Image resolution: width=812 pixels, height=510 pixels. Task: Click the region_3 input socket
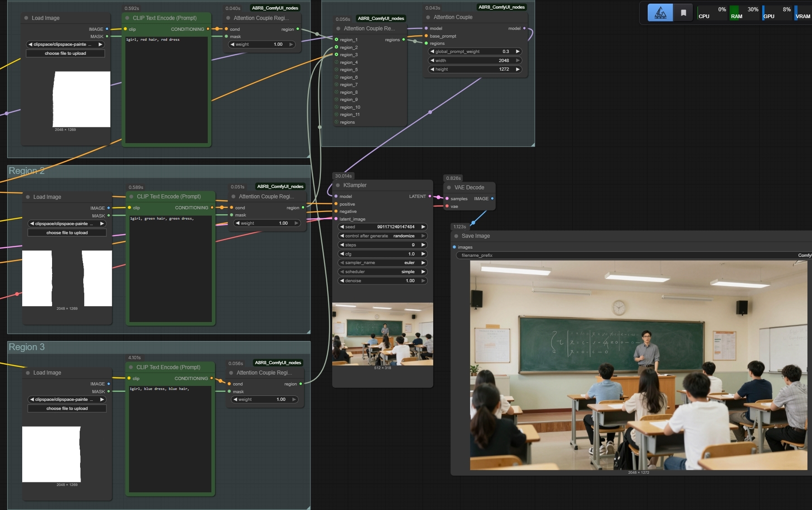336,55
